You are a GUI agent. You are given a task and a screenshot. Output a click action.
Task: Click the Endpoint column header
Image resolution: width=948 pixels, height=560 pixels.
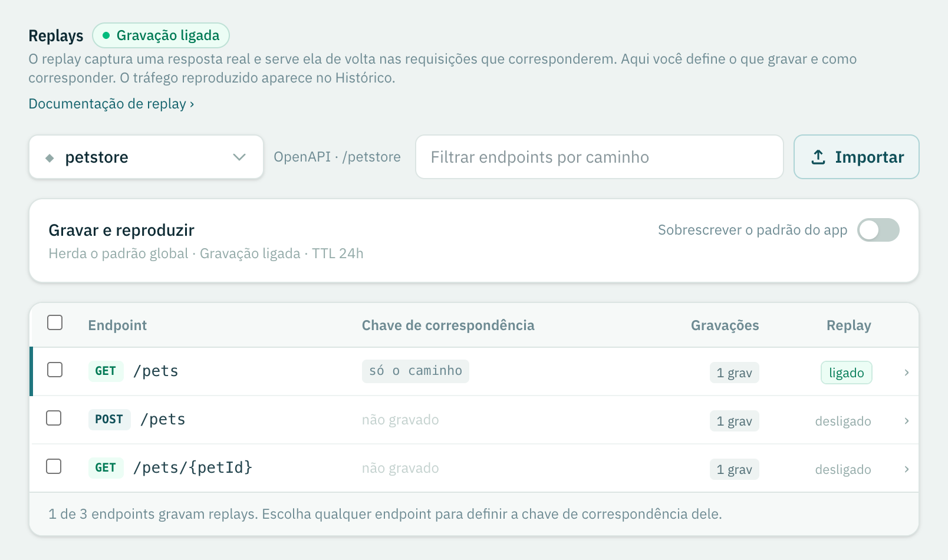(x=117, y=325)
